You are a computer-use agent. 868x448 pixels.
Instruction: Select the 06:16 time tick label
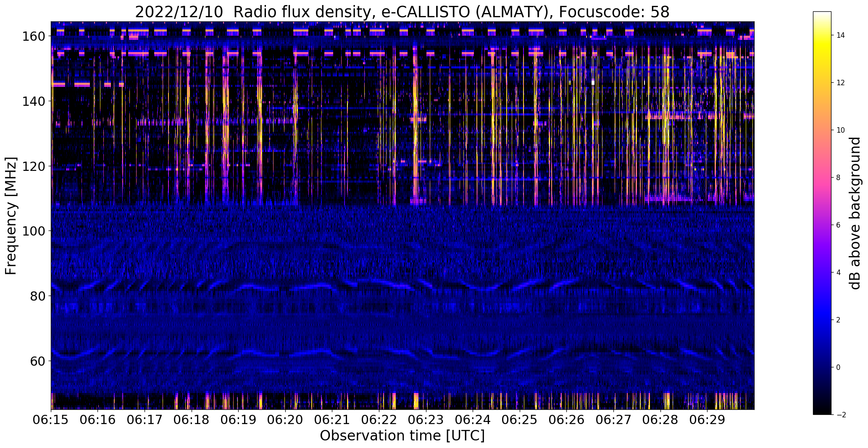point(98,420)
